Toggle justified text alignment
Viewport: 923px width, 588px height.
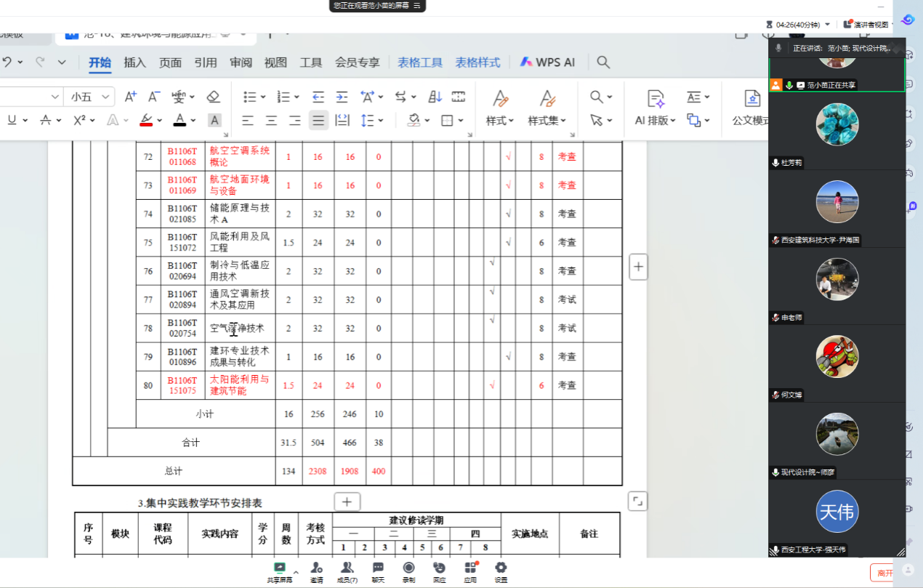pyautogui.click(x=318, y=120)
